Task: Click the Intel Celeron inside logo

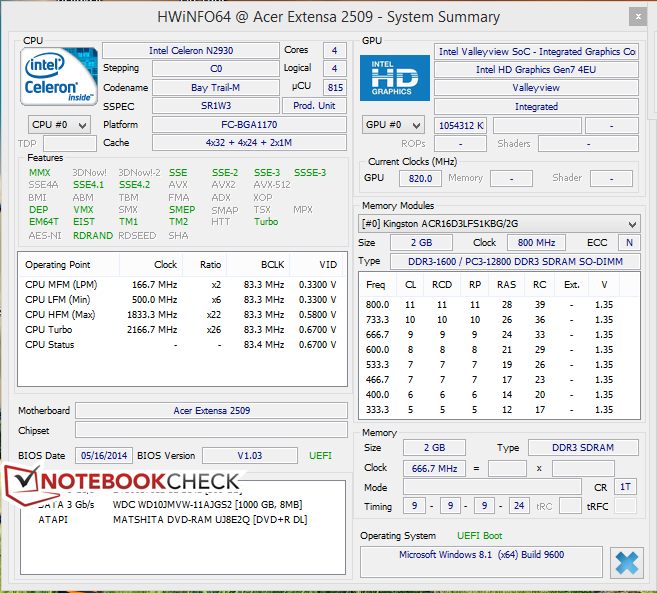Action: click(59, 76)
